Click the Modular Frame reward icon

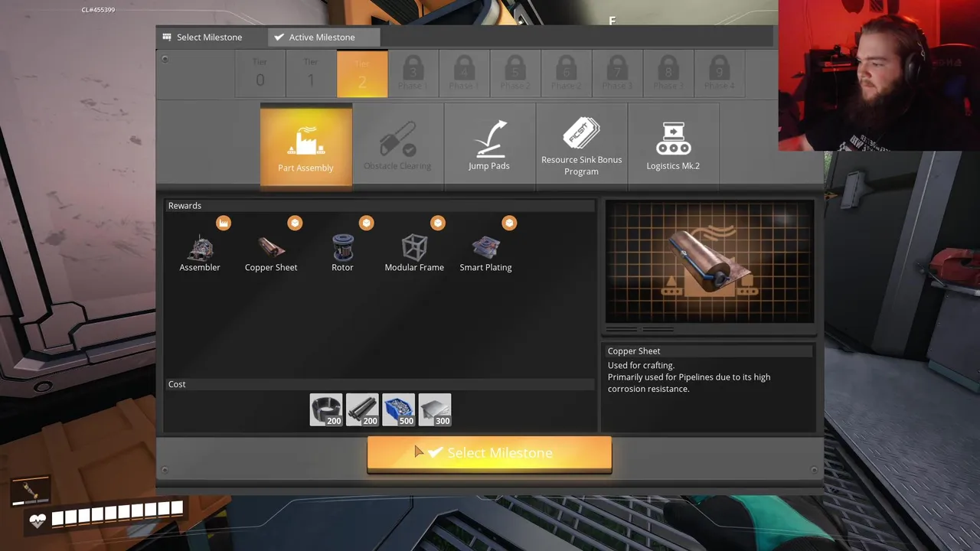click(414, 247)
